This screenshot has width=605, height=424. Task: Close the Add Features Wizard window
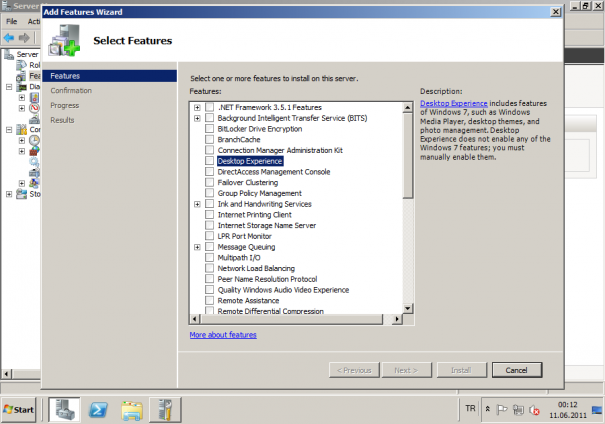(556, 12)
